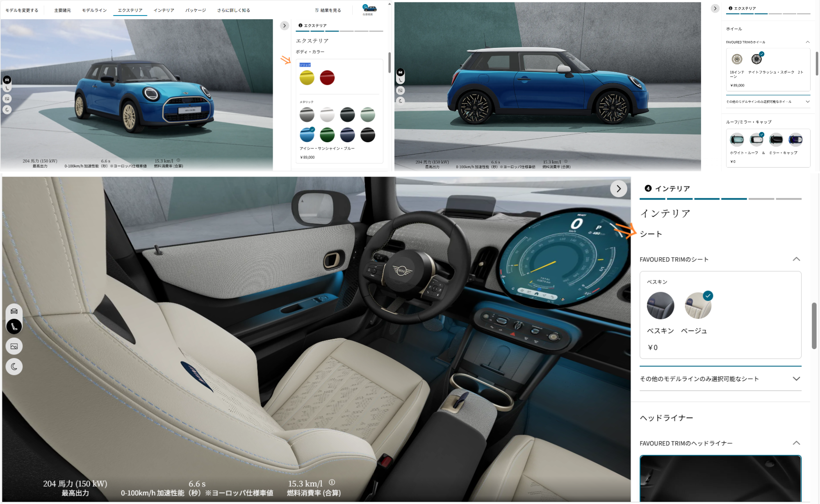Choose the white roof and mirror cap option

(x=756, y=140)
